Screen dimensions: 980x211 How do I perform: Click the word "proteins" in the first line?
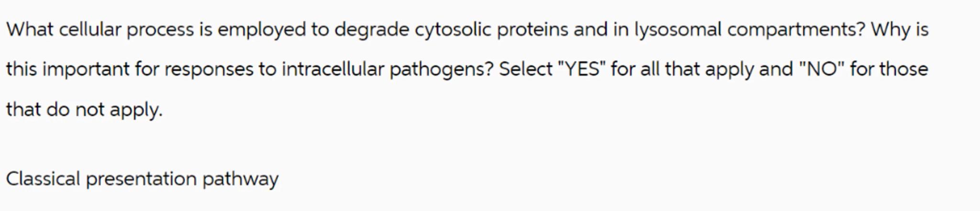(532, 30)
